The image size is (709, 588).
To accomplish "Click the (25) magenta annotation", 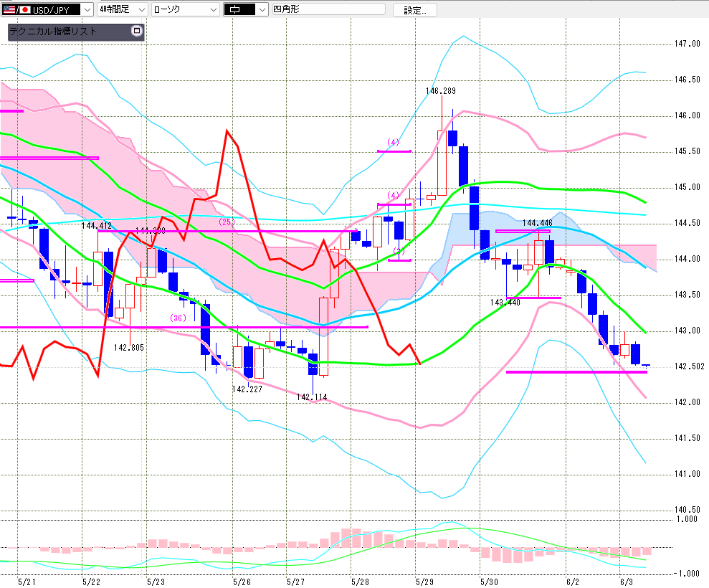I will click(x=227, y=222).
